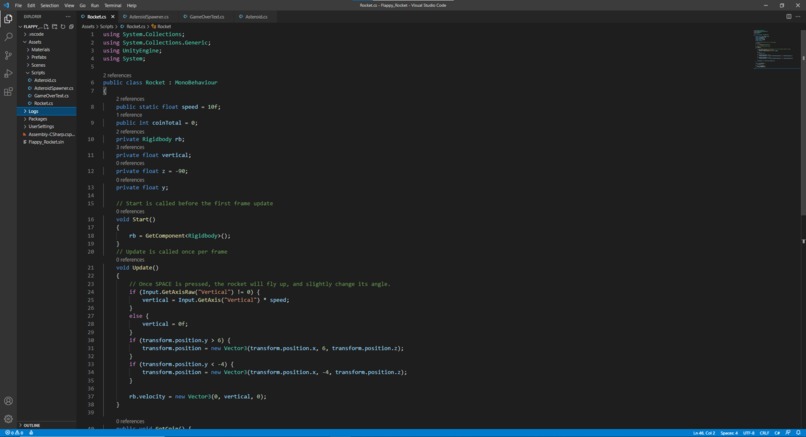Click the feedback icon in status bar
Image resolution: width=806 pixels, height=437 pixels.
(788, 433)
